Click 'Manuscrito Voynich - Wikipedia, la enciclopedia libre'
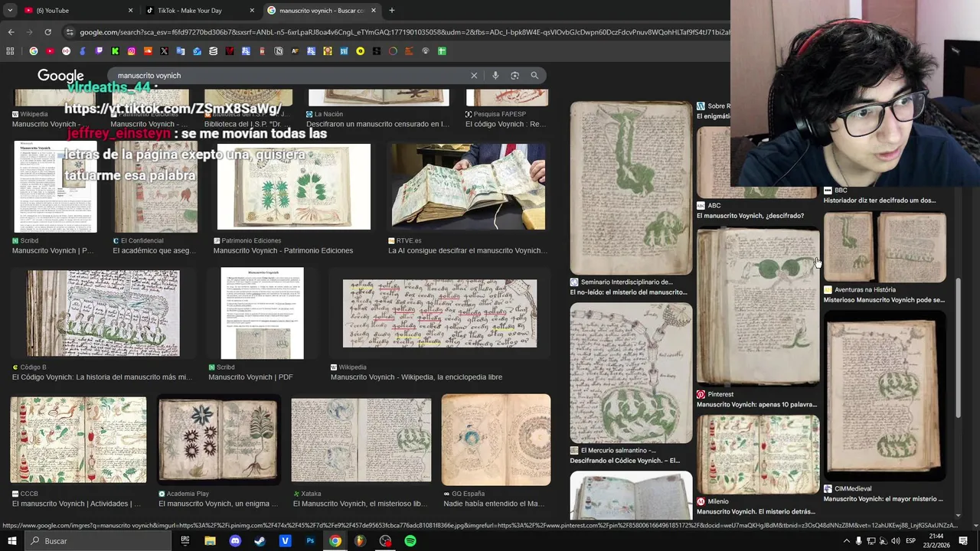980x551 pixels. click(x=416, y=377)
